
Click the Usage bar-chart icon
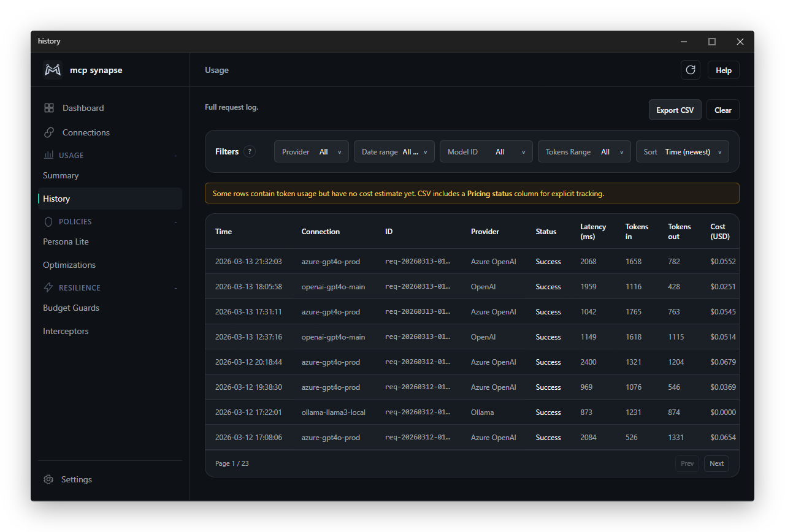point(48,155)
